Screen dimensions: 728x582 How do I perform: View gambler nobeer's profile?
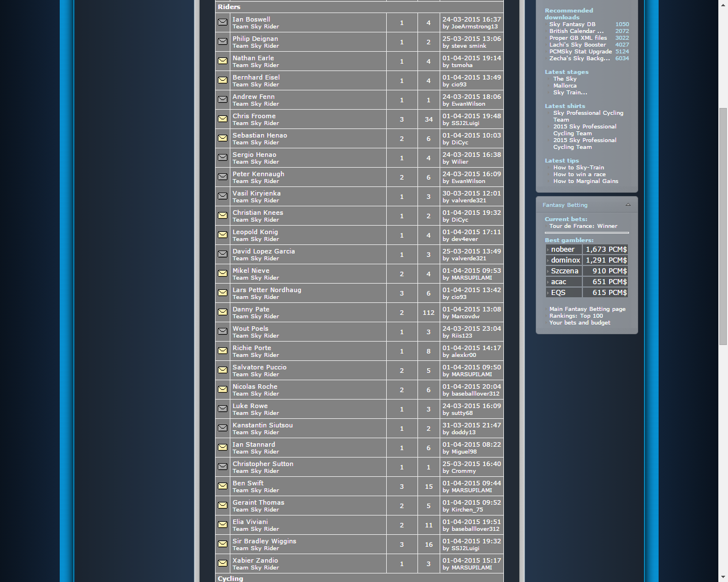point(562,250)
